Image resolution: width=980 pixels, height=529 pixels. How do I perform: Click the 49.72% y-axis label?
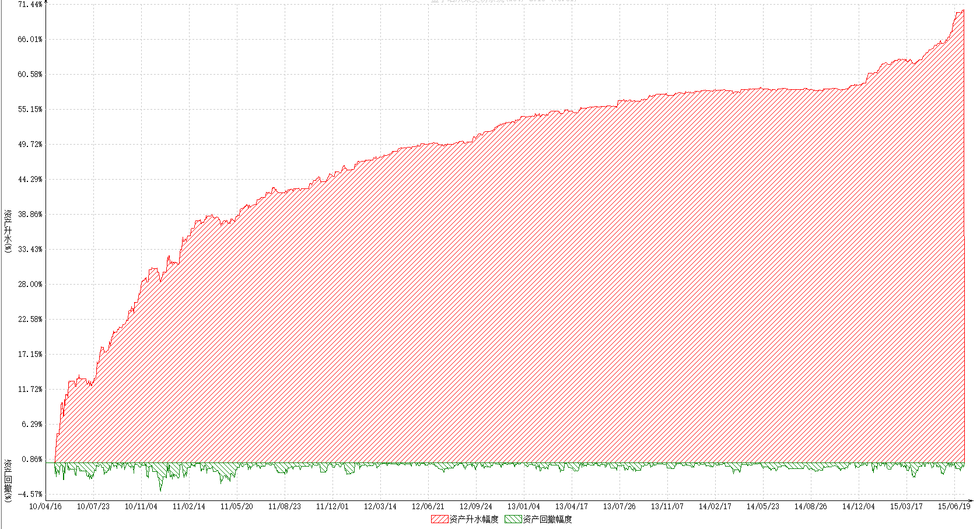(x=30, y=144)
